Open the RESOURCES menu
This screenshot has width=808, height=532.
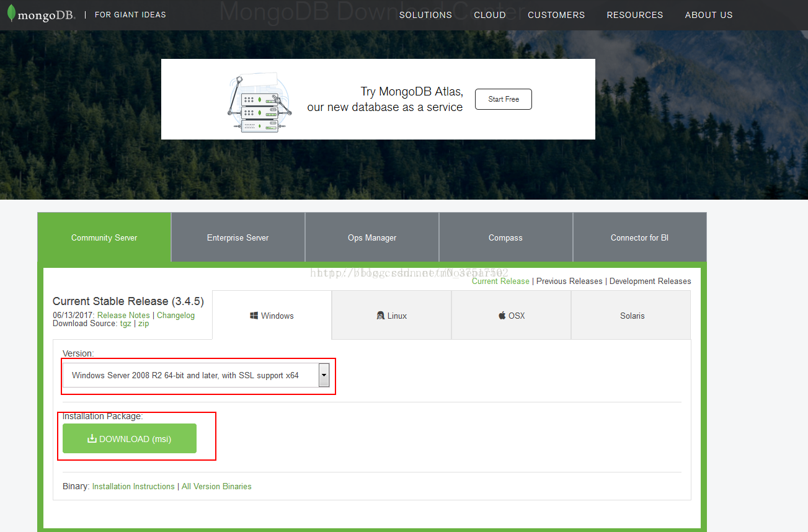(635, 15)
